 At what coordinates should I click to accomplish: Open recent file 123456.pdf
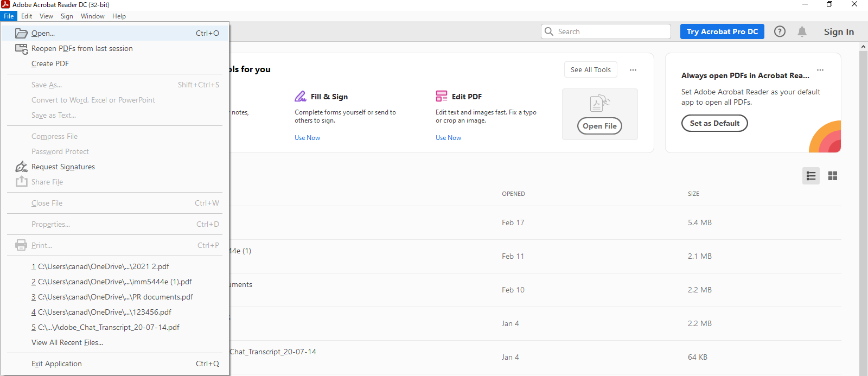coord(115,312)
